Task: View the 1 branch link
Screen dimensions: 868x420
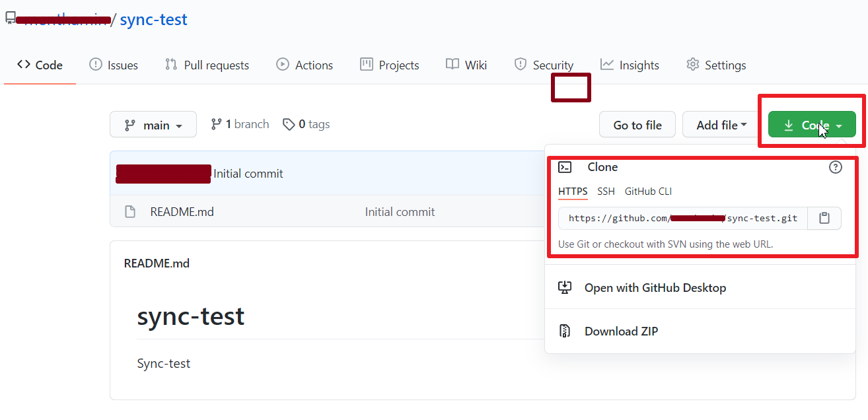Action: (x=240, y=124)
